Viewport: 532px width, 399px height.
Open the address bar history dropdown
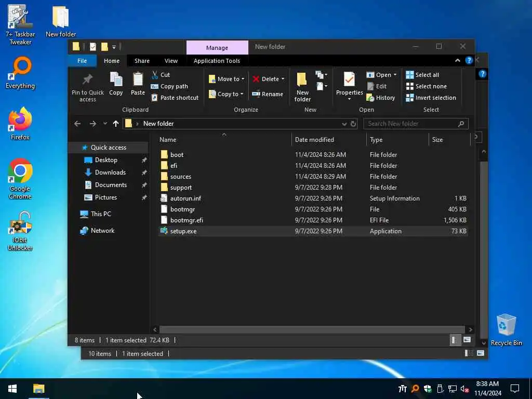344,124
